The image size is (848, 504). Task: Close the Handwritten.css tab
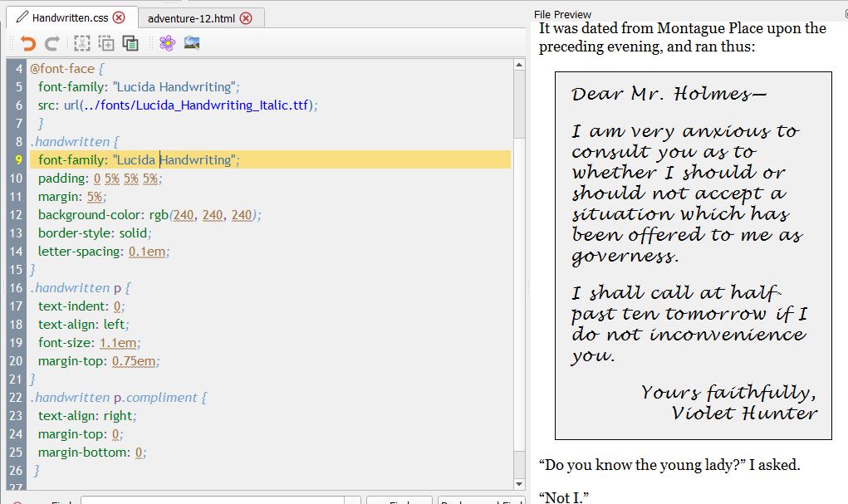click(x=119, y=17)
